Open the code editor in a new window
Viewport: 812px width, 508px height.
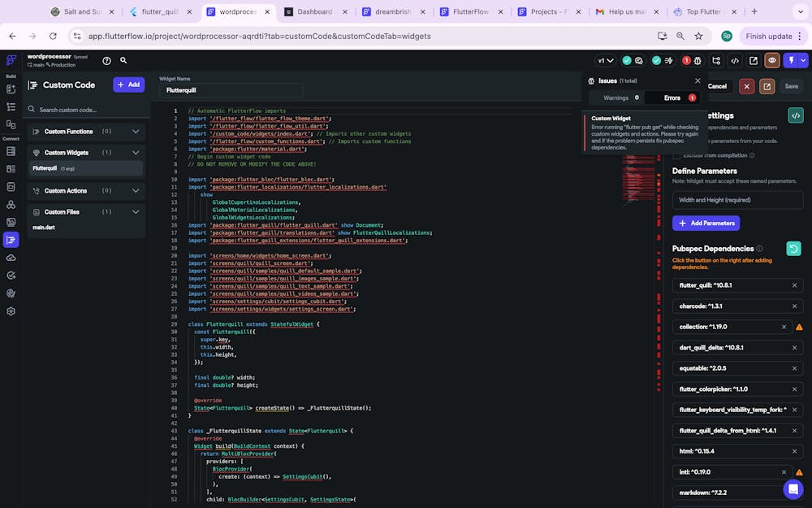pos(767,87)
